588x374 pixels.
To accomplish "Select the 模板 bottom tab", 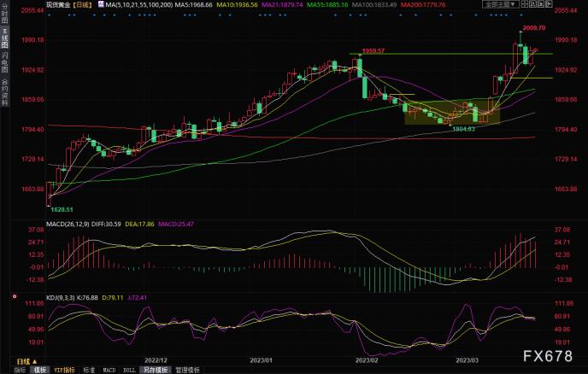I will tap(40, 370).
